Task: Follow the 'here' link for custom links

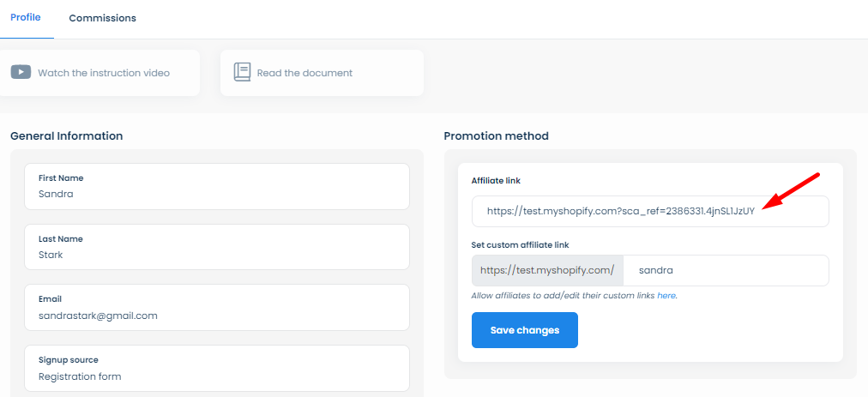Action: pos(666,296)
